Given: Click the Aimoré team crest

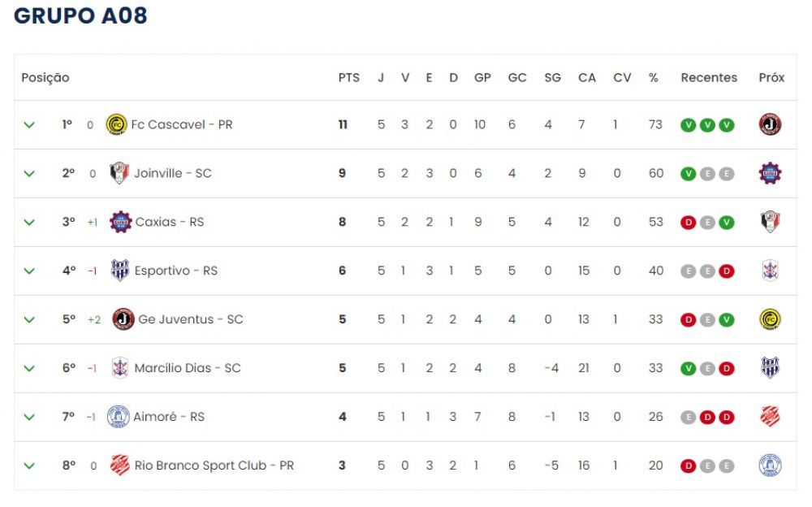Looking at the screenshot, I should coord(118,417).
